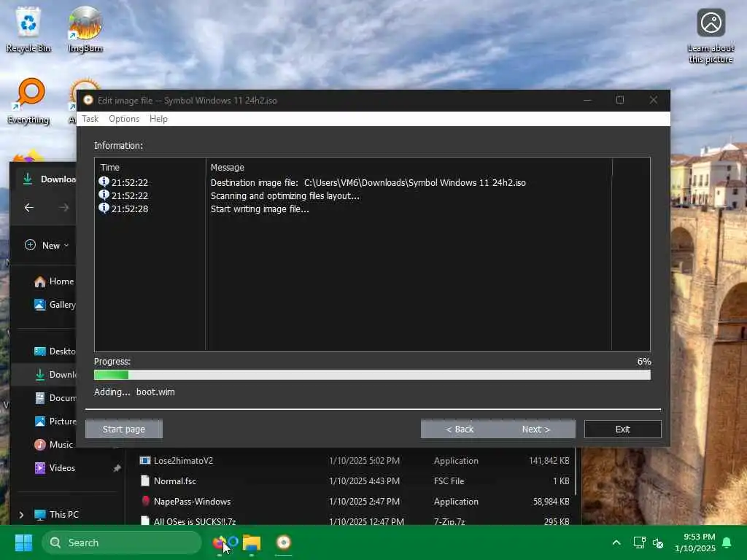The image size is (747, 560).
Task: Select Videos in the Explorer sidebar
Action: point(54,467)
